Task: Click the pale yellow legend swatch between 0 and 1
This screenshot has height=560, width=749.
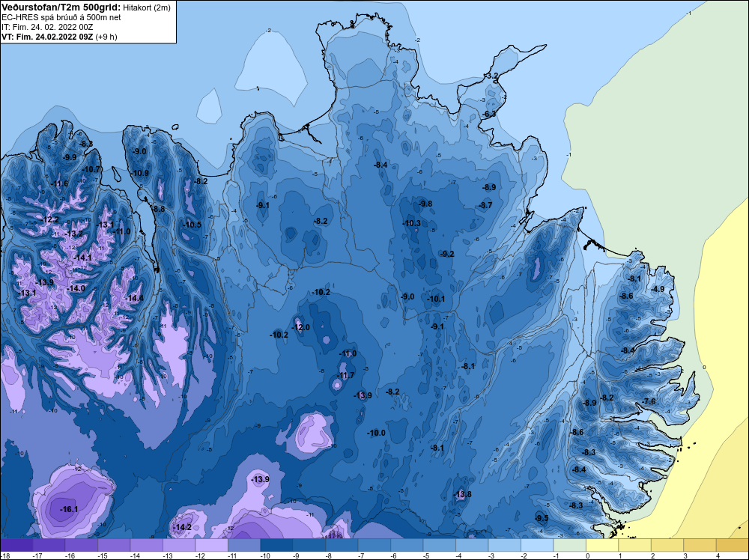Action: pyautogui.click(x=602, y=545)
